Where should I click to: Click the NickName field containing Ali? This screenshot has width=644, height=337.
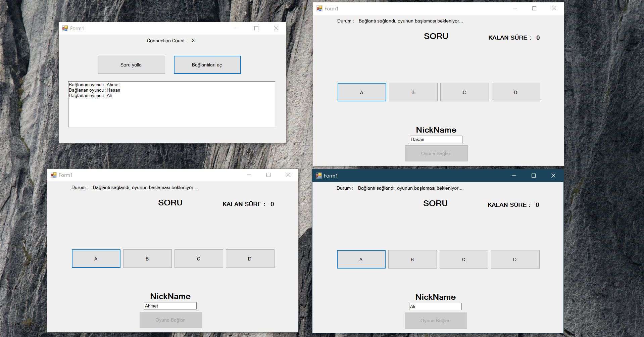(435, 306)
